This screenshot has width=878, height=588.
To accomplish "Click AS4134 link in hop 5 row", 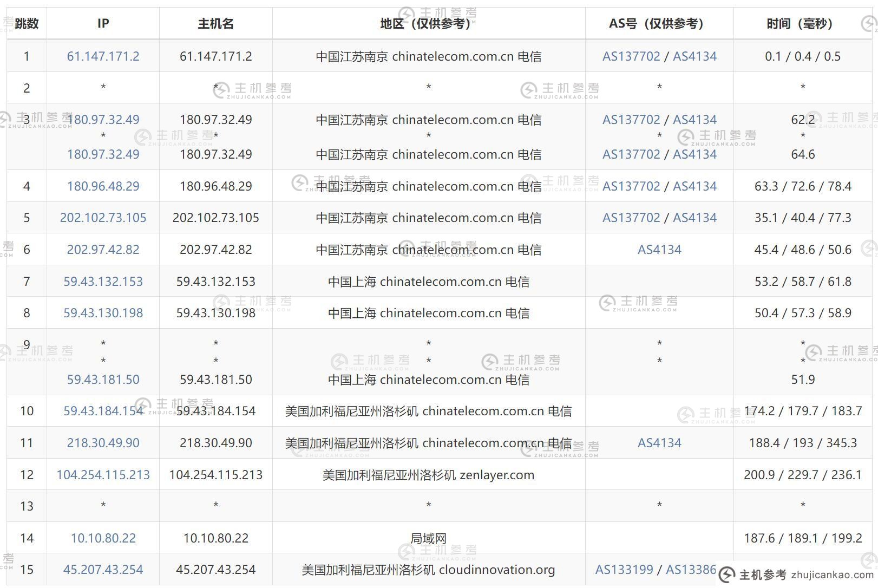I will 694,218.
